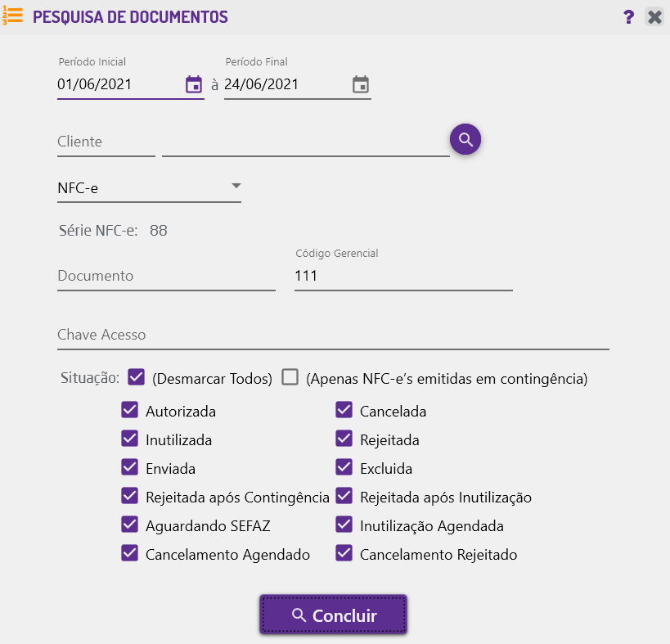Open the Período Inicial calendar picker

pyautogui.click(x=194, y=84)
